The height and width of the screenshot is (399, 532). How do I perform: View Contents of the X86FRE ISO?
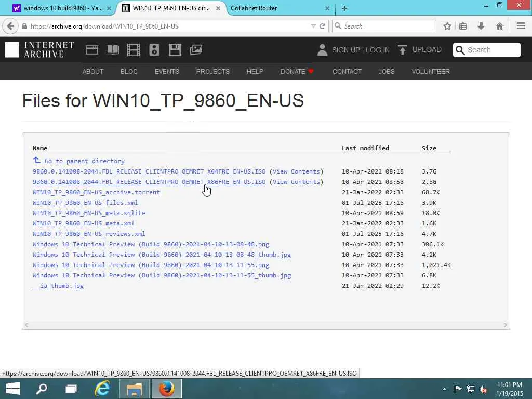pyautogui.click(x=296, y=182)
